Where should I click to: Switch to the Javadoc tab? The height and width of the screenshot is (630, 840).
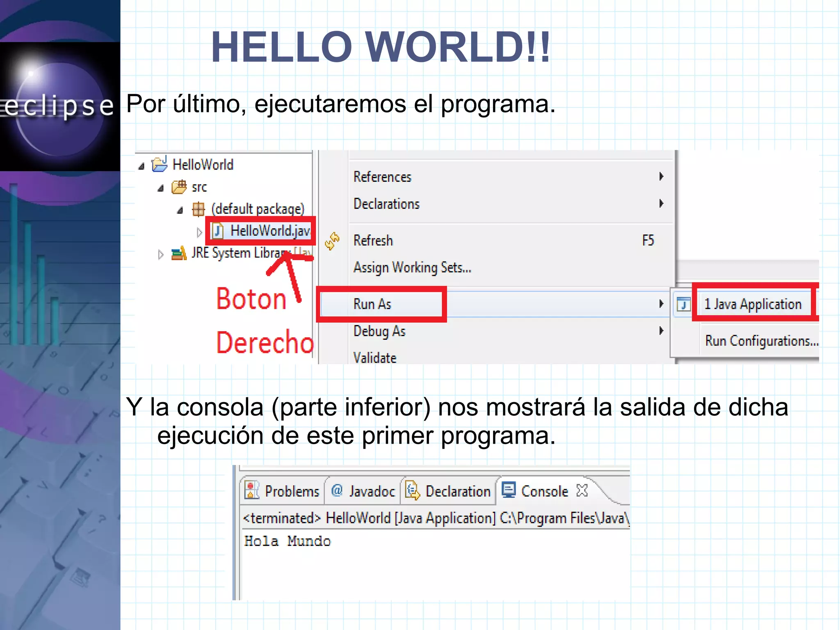pos(363,491)
